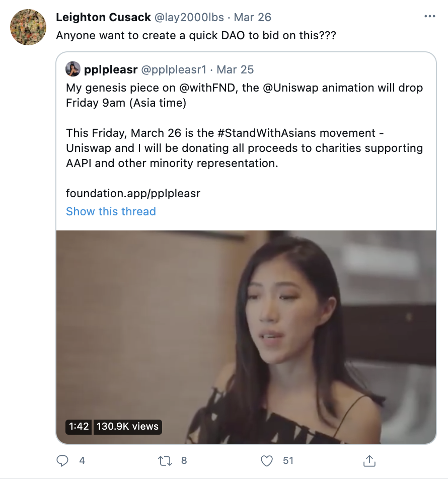
Task: Click the like count of 51
Action: (x=288, y=461)
